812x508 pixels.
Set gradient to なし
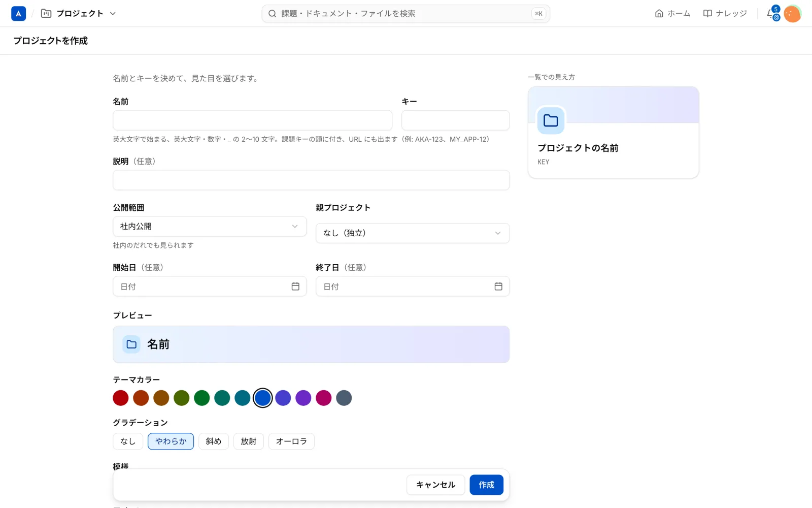click(x=128, y=441)
